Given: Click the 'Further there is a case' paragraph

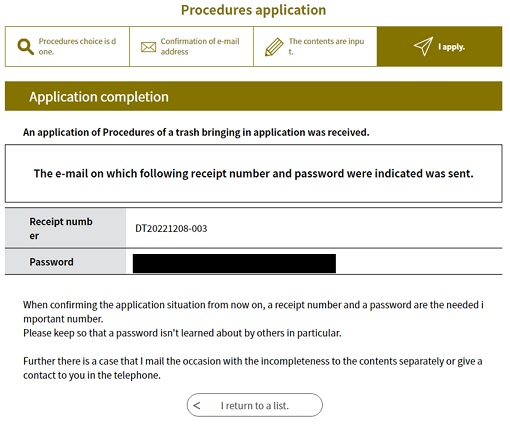Looking at the screenshot, I should pyautogui.click(x=253, y=368).
